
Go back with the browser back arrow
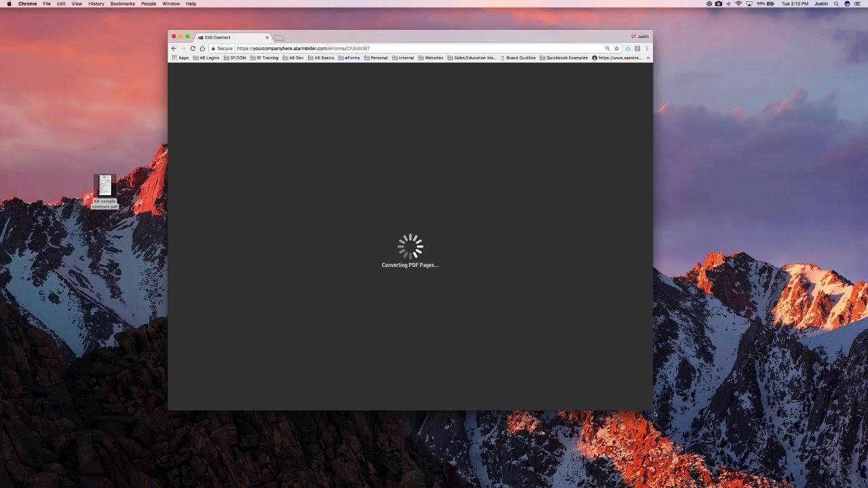174,48
